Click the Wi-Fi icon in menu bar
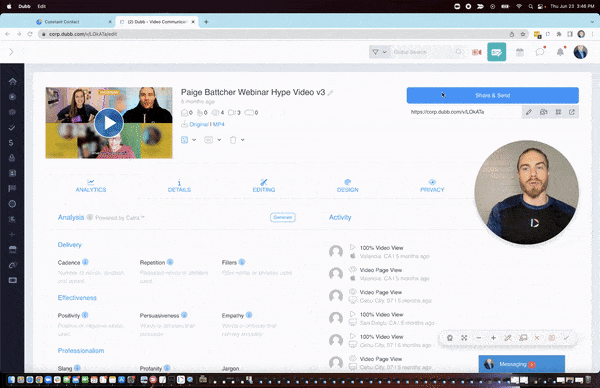Viewport: 600px width, 388px height. pyautogui.click(x=519, y=6)
